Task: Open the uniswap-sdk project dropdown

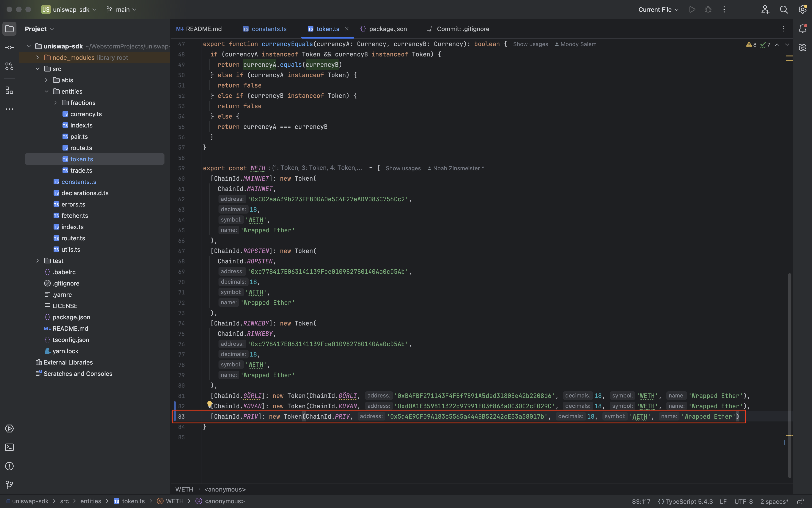Action: click(x=69, y=9)
